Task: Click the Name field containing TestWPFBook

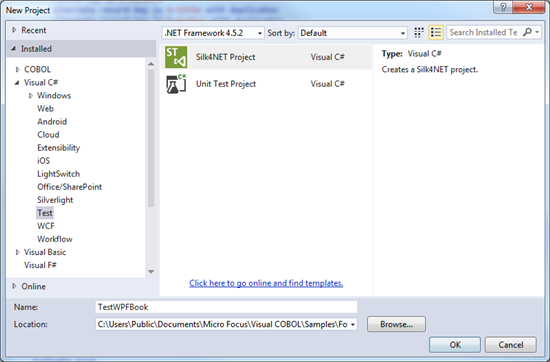Action: pyautogui.click(x=226, y=307)
